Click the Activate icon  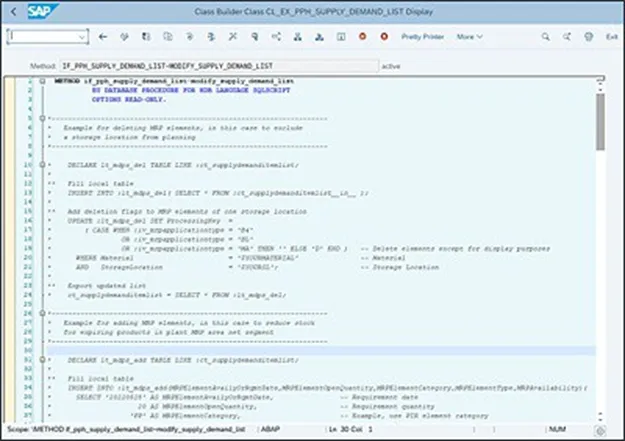(211, 37)
